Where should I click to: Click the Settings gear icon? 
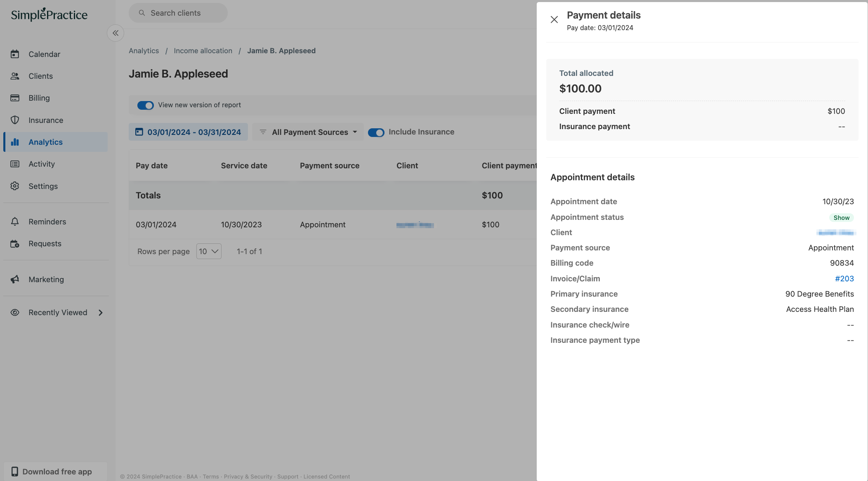point(15,186)
